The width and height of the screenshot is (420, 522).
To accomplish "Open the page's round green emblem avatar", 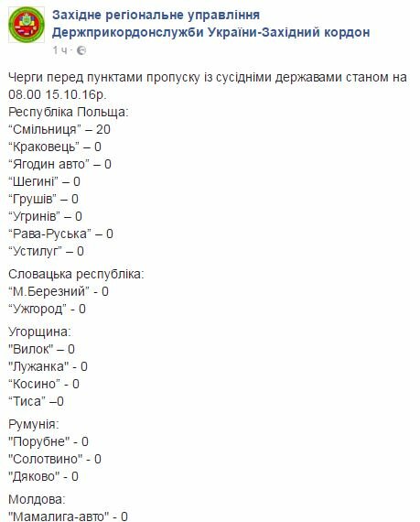I will [27, 25].
